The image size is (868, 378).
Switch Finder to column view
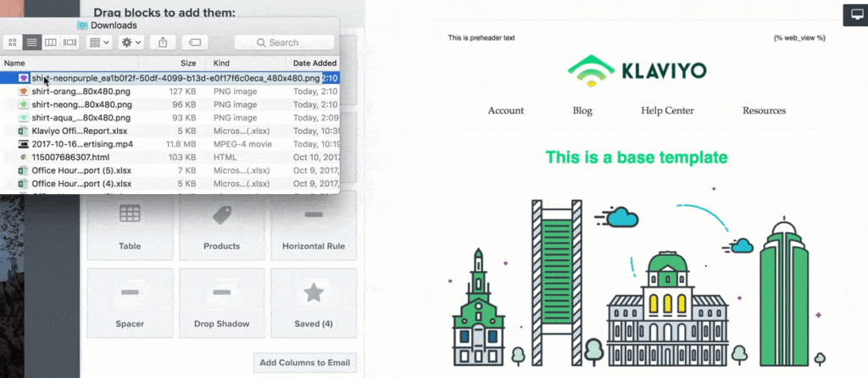(x=50, y=42)
